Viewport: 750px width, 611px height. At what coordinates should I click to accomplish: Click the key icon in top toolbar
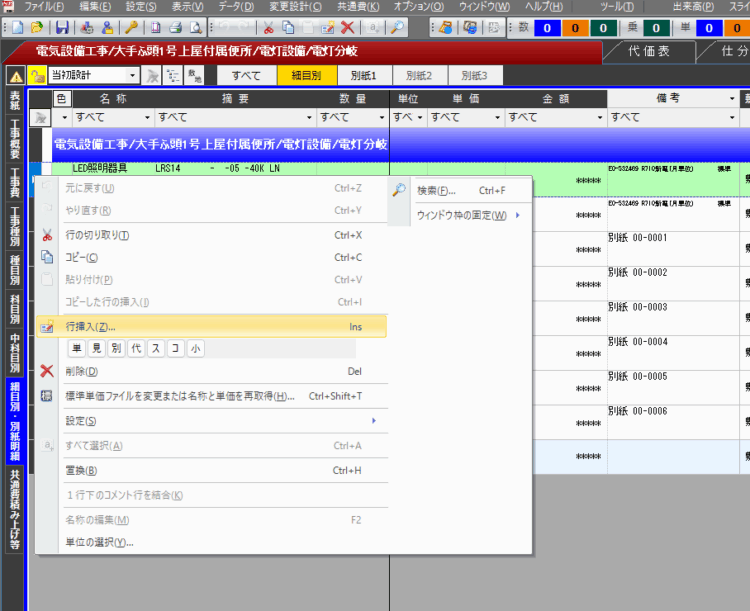click(131, 28)
